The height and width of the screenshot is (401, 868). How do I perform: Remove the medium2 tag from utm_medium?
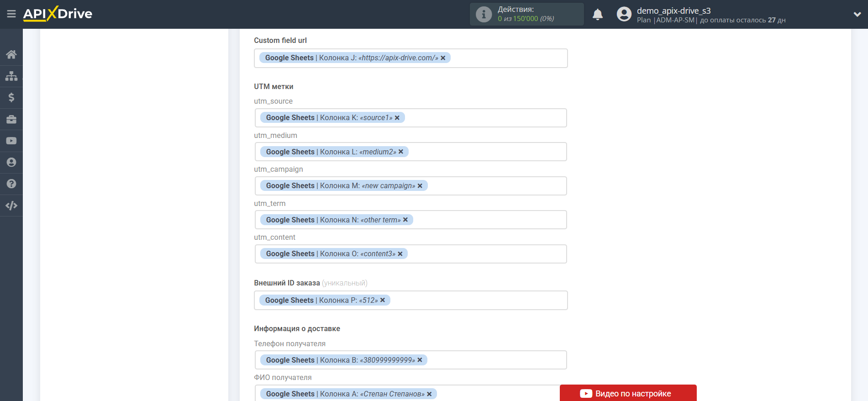pos(401,152)
